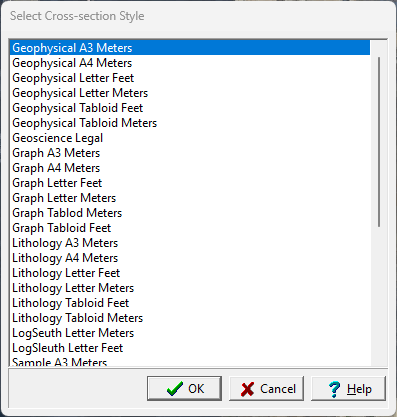
Task: Open the Help button
Action: [x=348, y=388]
